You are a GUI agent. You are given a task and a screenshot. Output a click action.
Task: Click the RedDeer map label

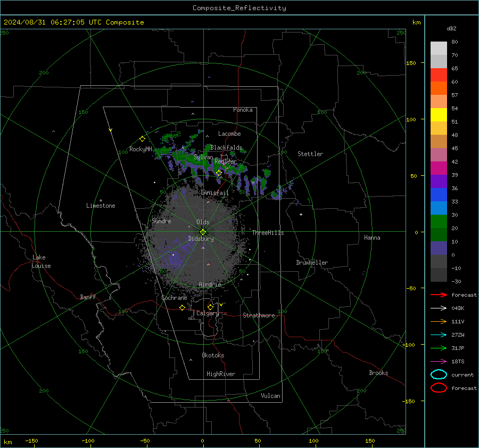click(x=226, y=161)
